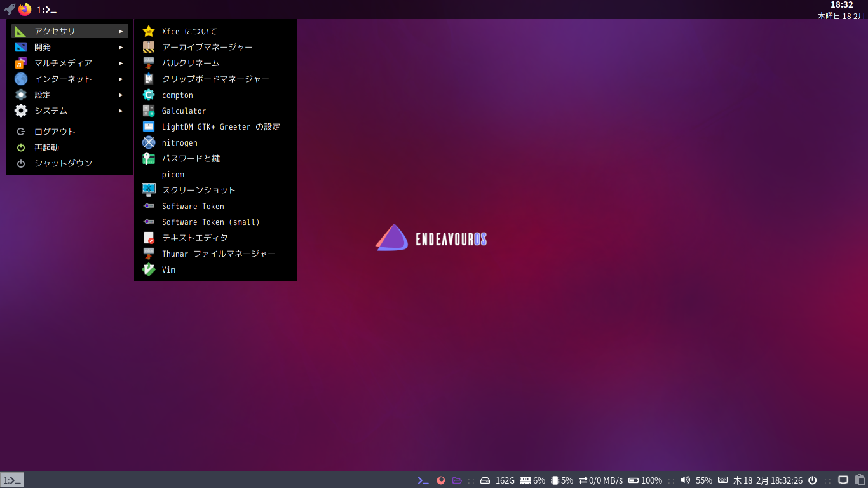The width and height of the screenshot is (868, 488).
Task: Click the keyboard layout icon in bottom panel
Action: (x=722, y=480)
